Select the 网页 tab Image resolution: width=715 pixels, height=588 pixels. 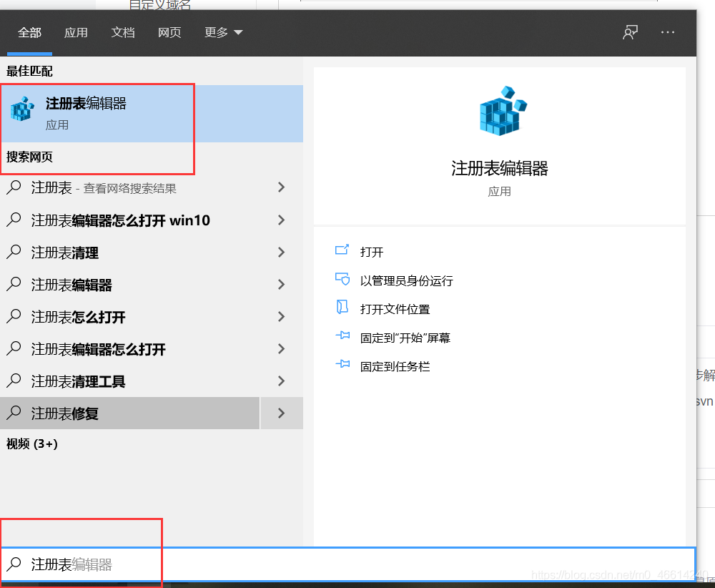tap(169, 32)
